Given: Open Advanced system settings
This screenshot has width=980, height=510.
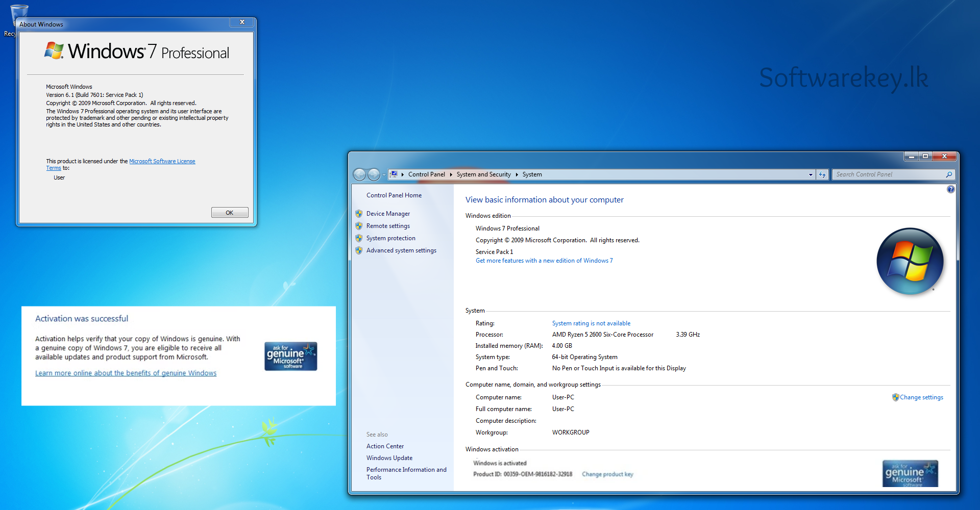Looking at the screenshot, I should tap(401, 250).
